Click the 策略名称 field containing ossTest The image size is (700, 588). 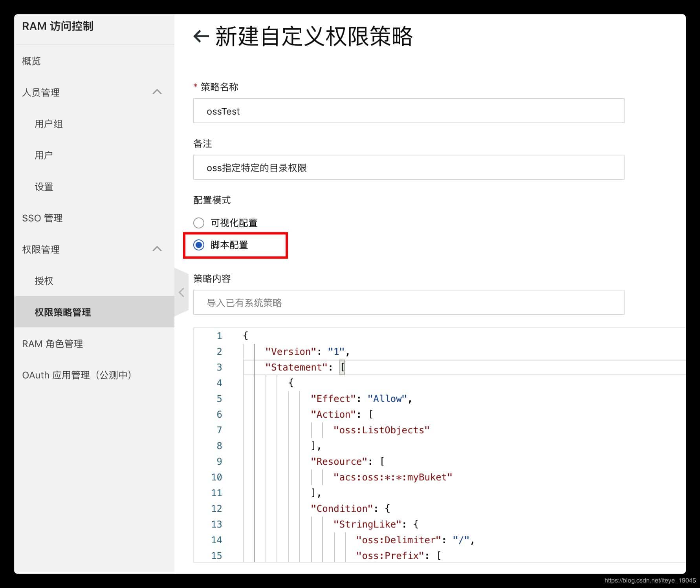pyautogui.click(x=409, y=111)
